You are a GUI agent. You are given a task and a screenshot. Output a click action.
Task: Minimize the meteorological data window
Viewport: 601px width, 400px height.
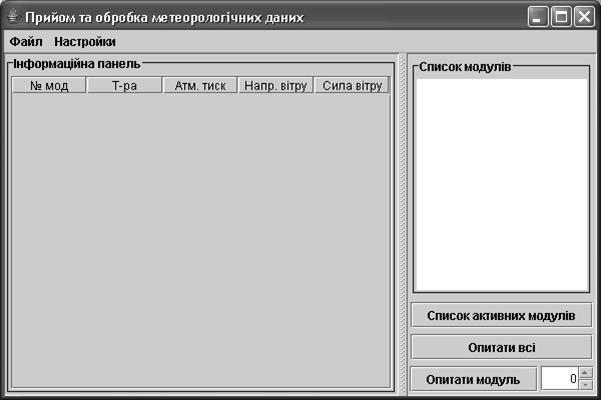pos(539,18)
